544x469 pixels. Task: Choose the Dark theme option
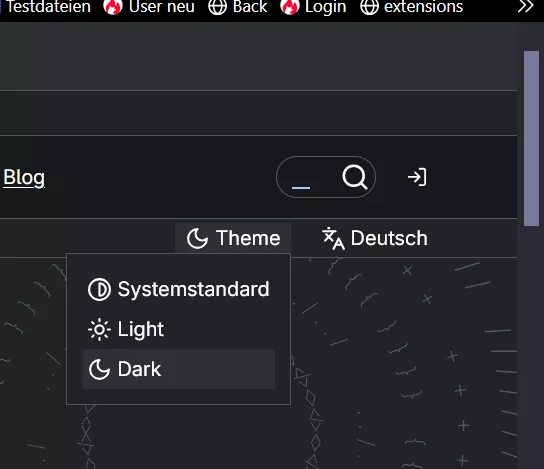point(179,369)
